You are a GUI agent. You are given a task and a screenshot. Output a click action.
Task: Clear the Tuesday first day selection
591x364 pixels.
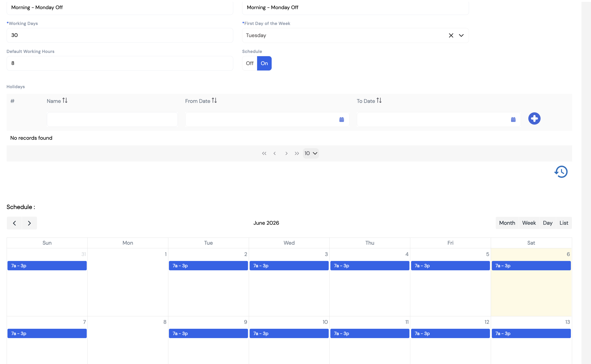[451, 35]
